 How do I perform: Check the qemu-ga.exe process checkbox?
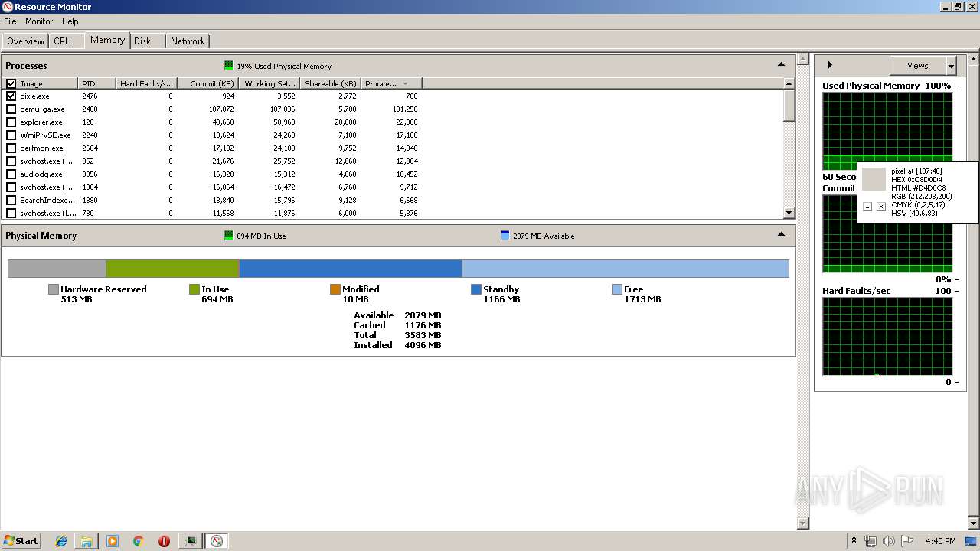[11, 109]
